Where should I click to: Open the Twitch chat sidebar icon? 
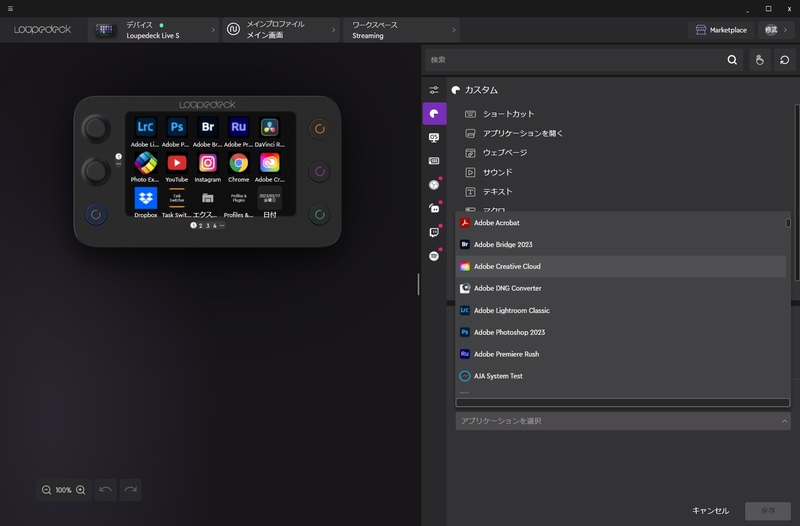[x=434, y=232]
